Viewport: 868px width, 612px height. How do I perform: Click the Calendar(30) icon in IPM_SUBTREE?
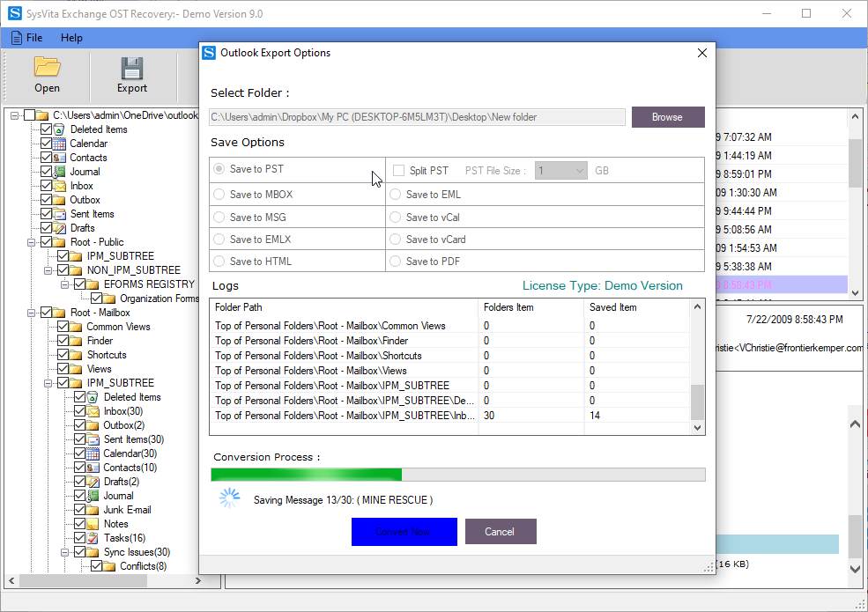click(x=93, y=453)
